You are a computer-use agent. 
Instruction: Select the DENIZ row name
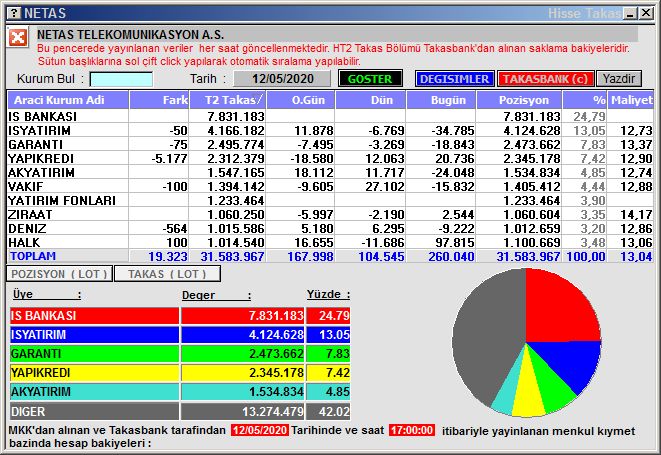[x=27, y=228]
